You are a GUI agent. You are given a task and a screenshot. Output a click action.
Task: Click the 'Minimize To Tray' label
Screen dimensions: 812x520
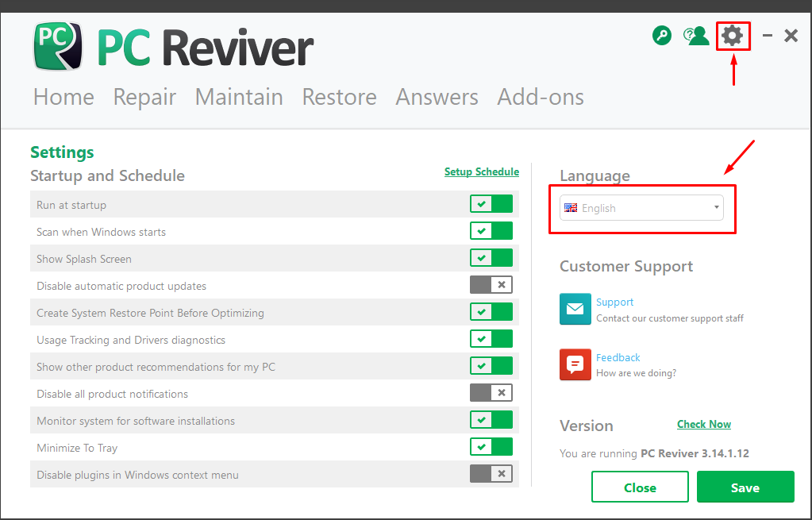tap(77, 448)
